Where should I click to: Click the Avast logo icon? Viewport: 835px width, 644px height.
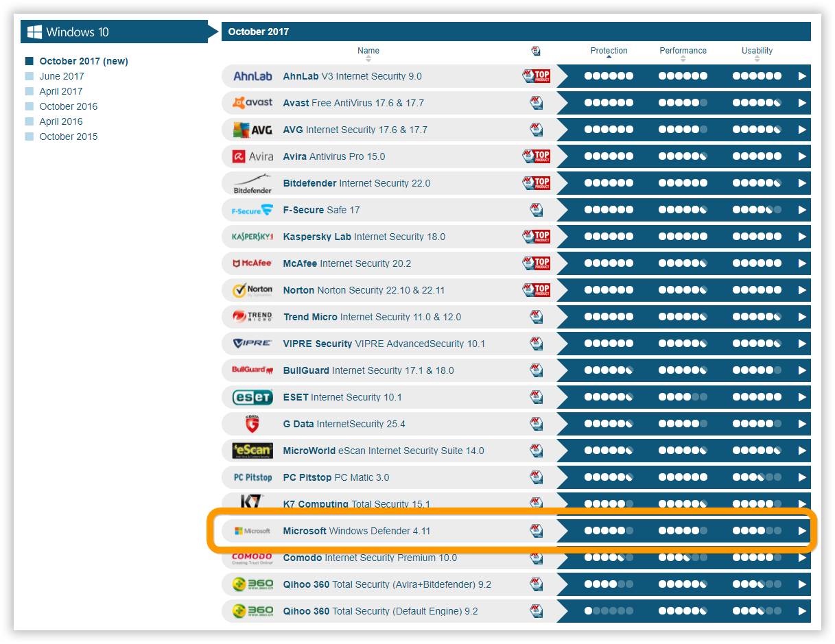click(x=252, y=103)
